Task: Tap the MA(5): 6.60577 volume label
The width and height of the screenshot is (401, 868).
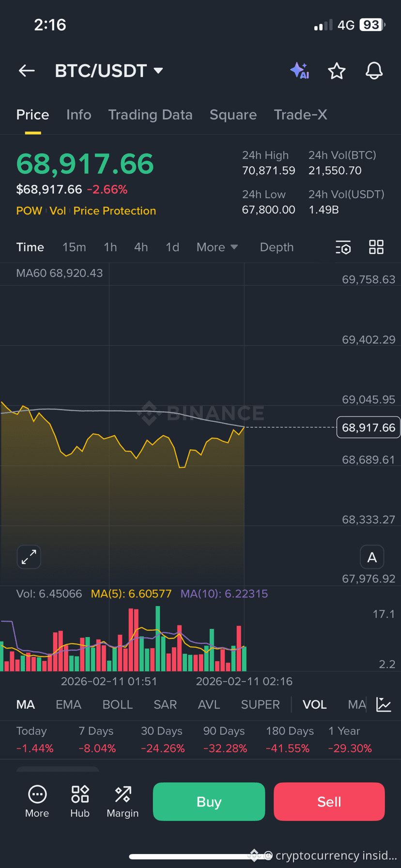Action: point(131,594)
